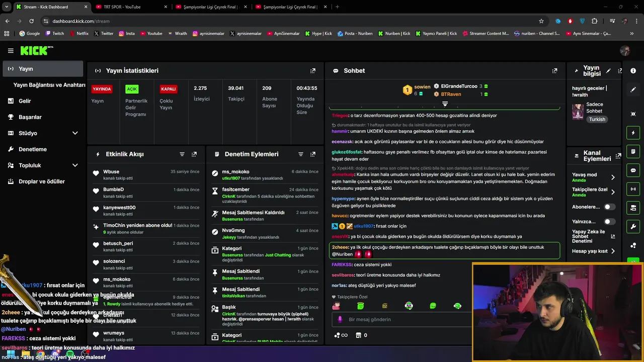Open the Takipçilere özel settings chevron

tap(613, 192)
